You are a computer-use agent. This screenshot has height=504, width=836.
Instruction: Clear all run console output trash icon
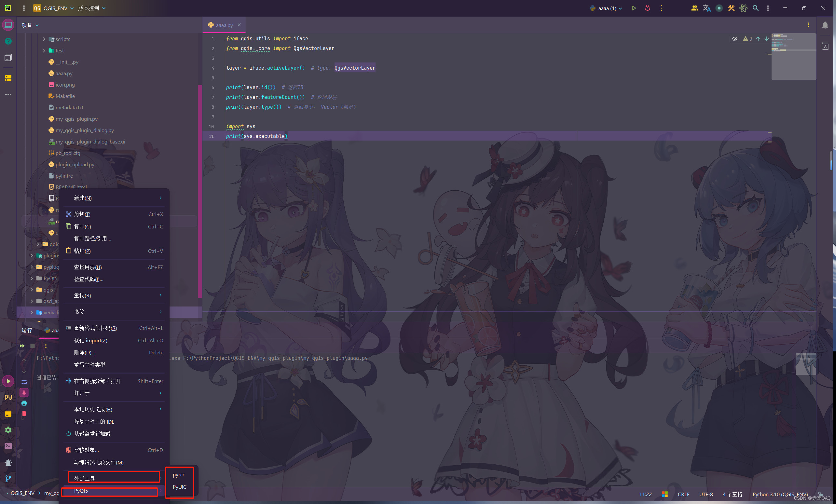24,414
